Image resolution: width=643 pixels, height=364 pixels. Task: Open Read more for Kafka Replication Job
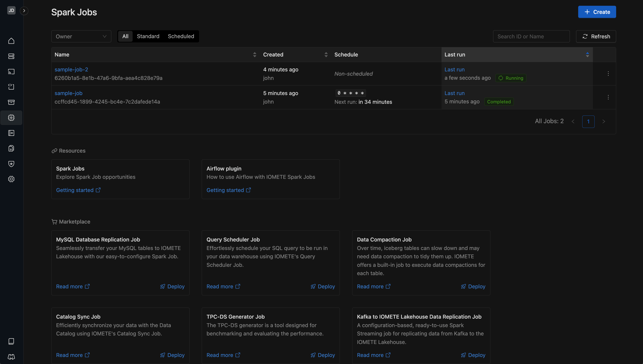[x=374, y=355]
